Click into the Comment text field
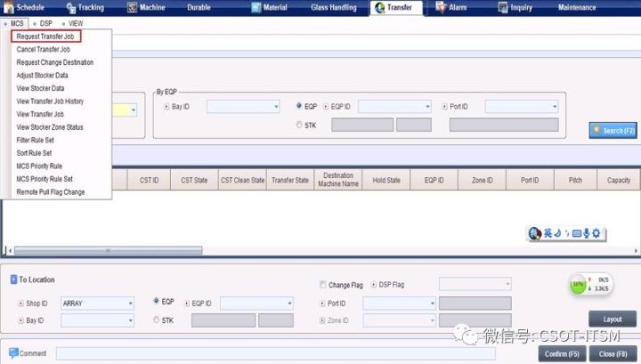Image resolution: width=641 pixels, height=364 pixels. point(276,353)
